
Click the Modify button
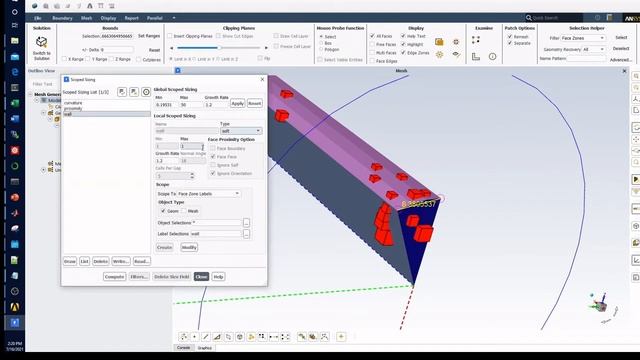coord(189,247)
